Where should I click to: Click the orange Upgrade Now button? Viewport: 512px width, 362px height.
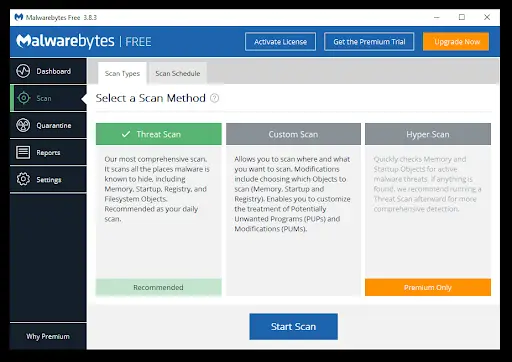(x=456, y=42)
